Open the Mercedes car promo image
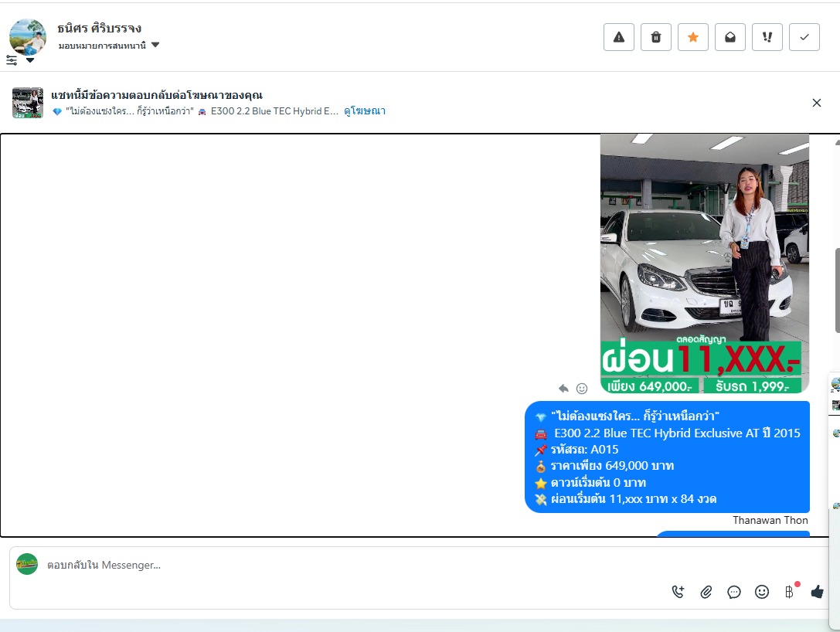The image size is (840, 632). pyautogui.click(x=705, y=263)
